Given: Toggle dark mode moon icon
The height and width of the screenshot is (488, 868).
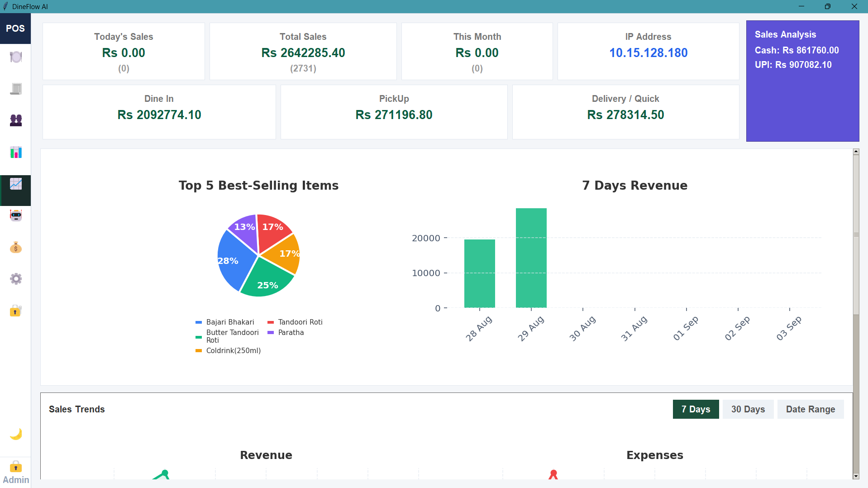Looking at the screenshot, I should (x=16, y=434).
